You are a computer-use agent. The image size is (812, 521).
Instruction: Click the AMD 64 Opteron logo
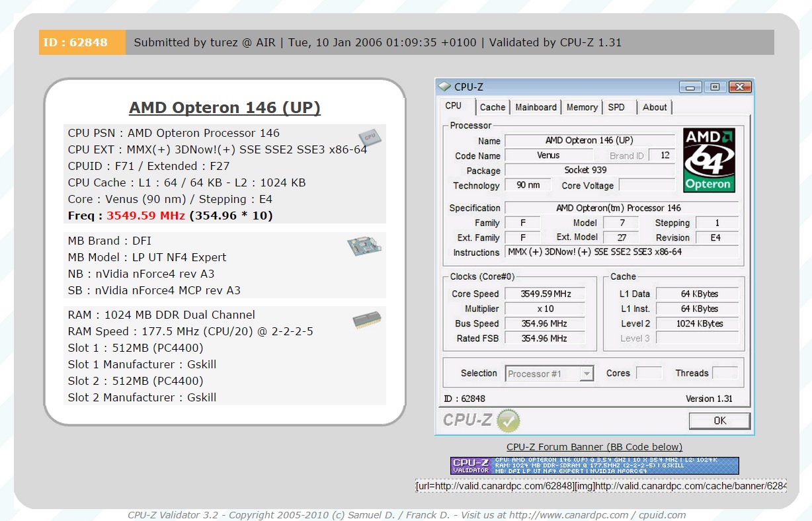click(709, 160)
